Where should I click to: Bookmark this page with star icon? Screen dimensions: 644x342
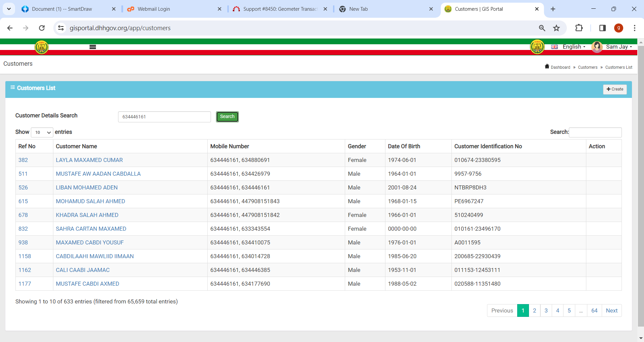pos(556,28)
